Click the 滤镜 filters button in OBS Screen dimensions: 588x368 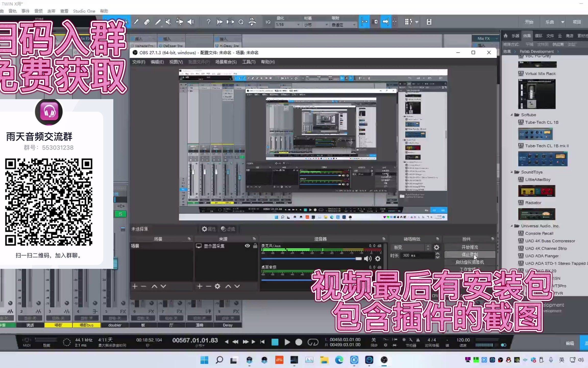pyautogui.click(x=228, y=229)
